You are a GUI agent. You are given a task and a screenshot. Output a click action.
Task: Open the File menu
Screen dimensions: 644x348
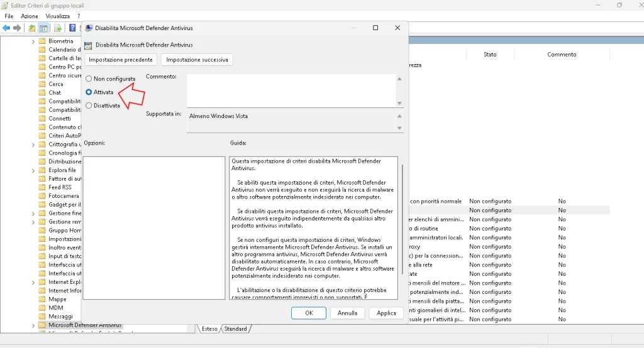click(9, 16)
